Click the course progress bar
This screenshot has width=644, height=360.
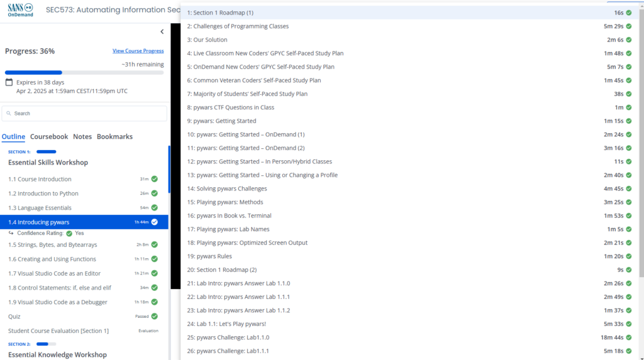(84, 72)
